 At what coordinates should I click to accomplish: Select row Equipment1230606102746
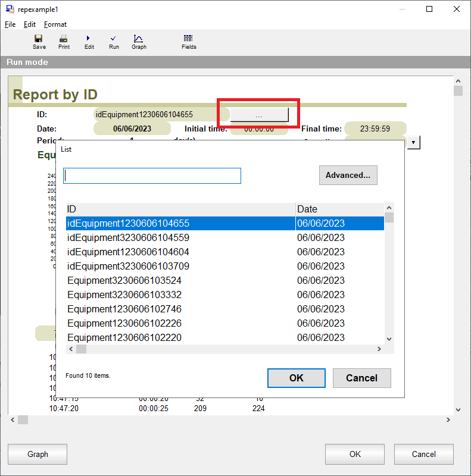[x=225, y=309]
